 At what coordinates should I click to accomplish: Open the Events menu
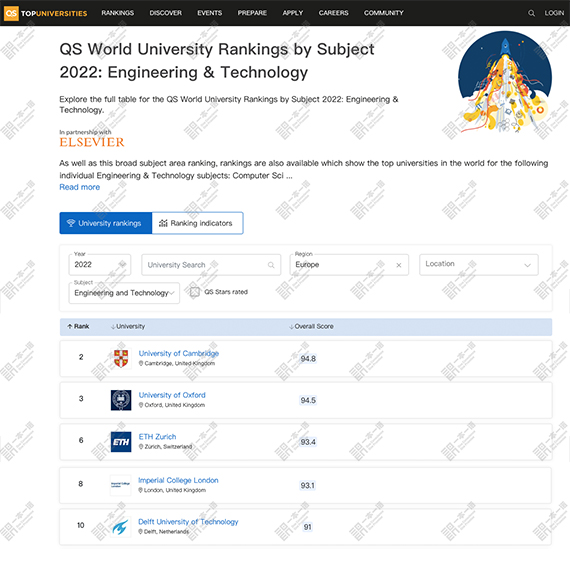click(209, 13)
